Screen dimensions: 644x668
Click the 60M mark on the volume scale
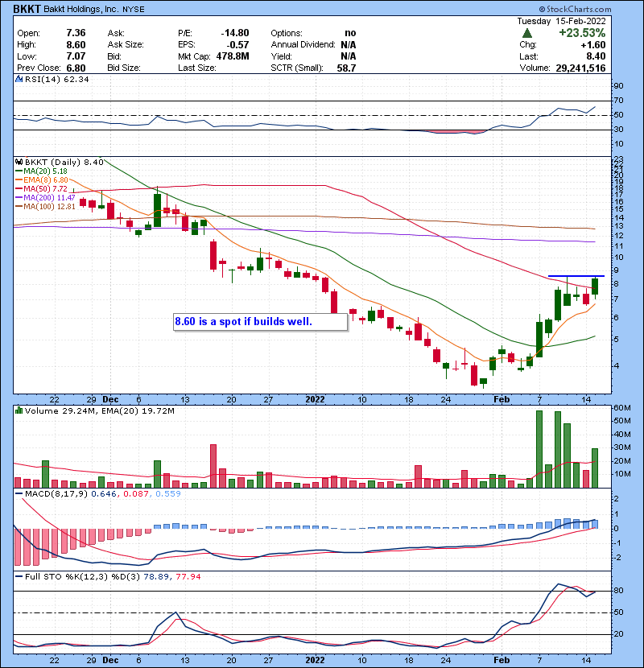coord(621,408)
